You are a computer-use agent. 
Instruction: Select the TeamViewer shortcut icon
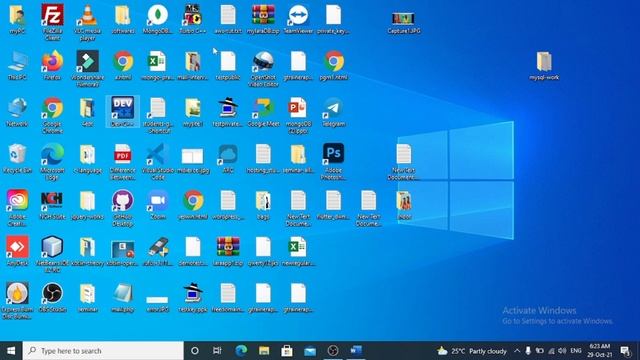pos(298,16)
